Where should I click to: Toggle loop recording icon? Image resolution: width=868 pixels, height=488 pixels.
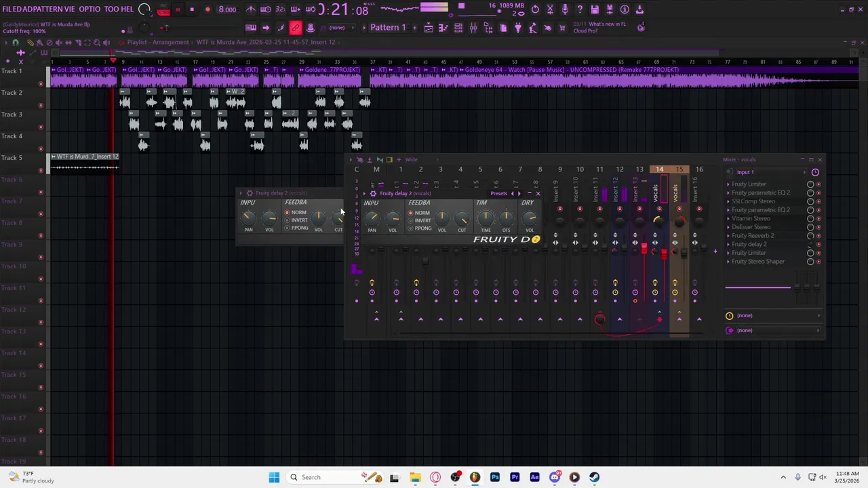click(x=311, y=9)
